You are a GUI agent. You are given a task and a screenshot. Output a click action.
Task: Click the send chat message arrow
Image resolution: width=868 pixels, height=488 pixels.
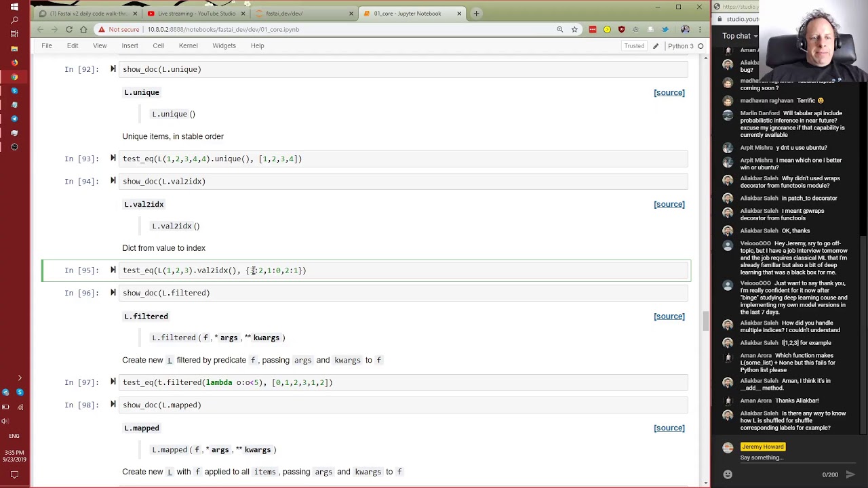pos(850,474)
